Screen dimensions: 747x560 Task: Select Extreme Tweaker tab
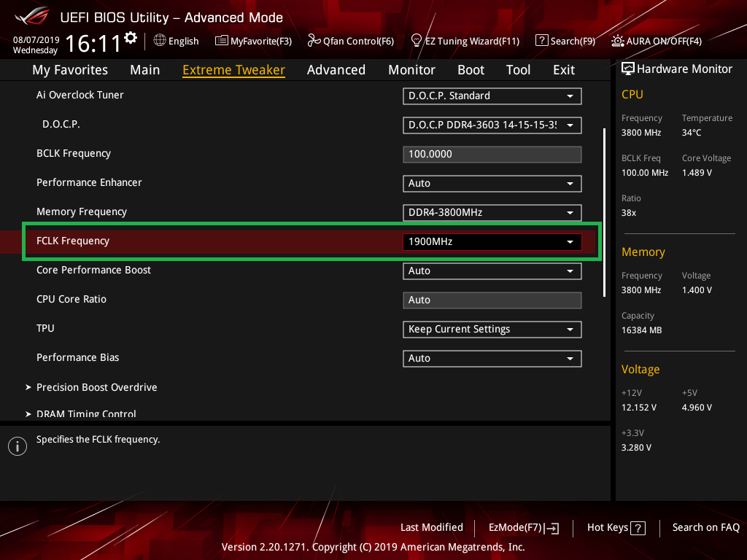[x=233, y=70]
